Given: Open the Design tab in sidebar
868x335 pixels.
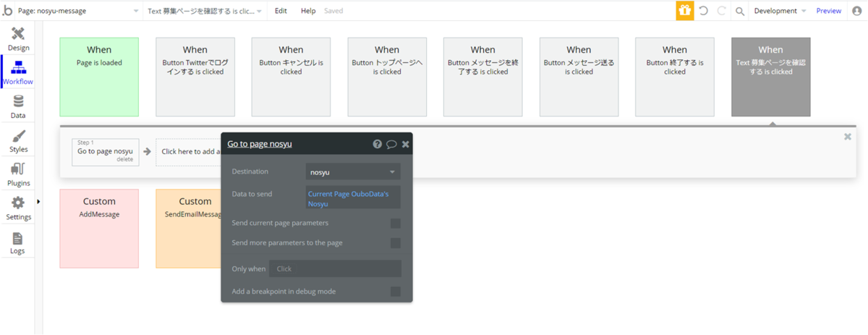Looking at the screenshot, I should pyautogui.click(x=18, y=38).
